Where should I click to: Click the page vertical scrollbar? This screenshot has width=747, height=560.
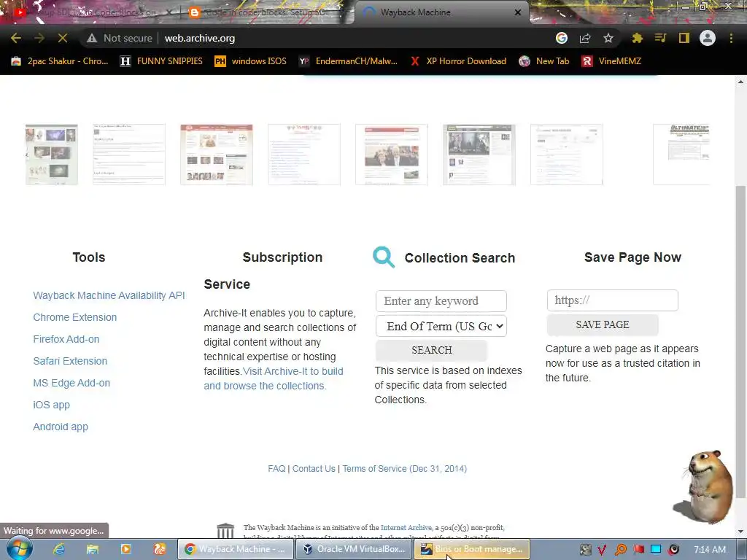(x=740, y=343)
